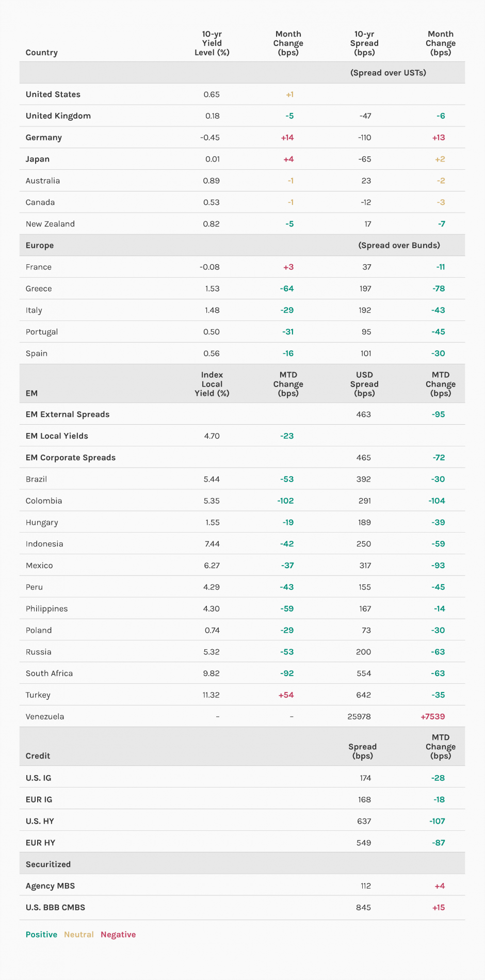Viewport: 485px width, 980px height.
Task: Select the U.S. HY row label
Action: coord(40,821)
